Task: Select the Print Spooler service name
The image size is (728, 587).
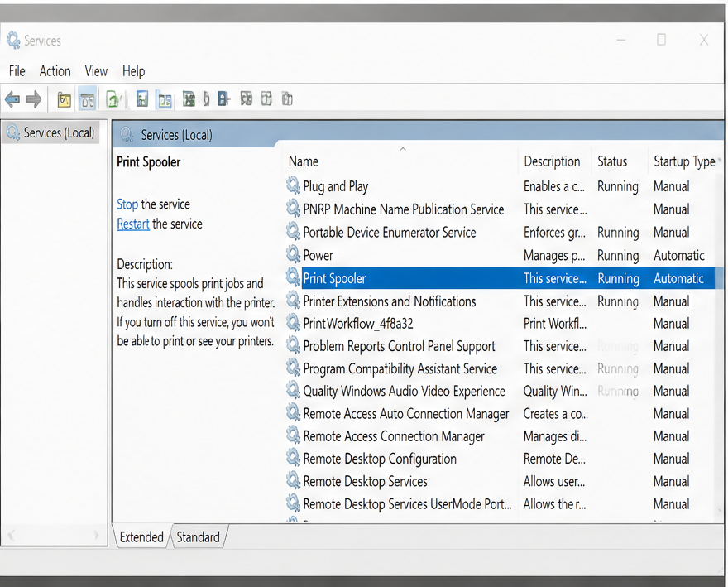Action: pos(334,278)
